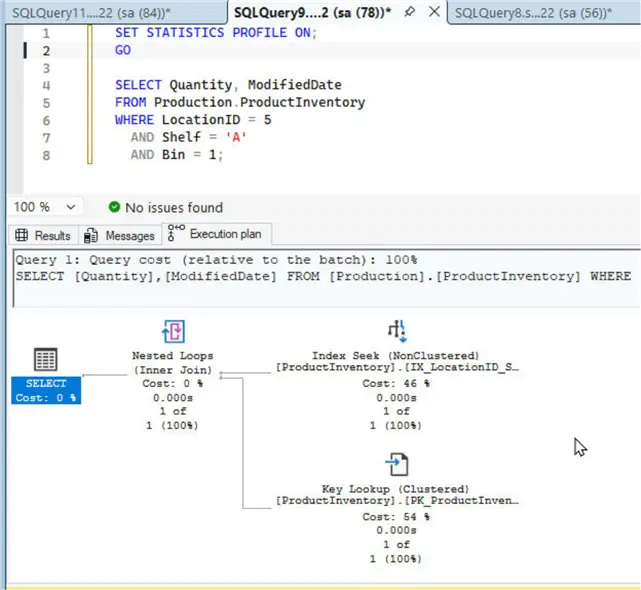Click the AND Shelf = 'A' code line
641x590 pixels.
tap(188, 137)
